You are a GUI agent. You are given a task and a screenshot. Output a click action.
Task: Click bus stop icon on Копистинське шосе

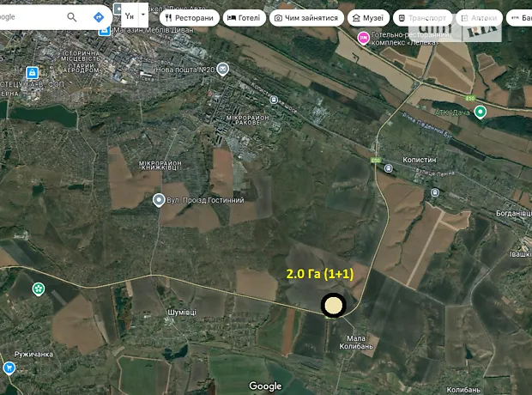[274, 100]
